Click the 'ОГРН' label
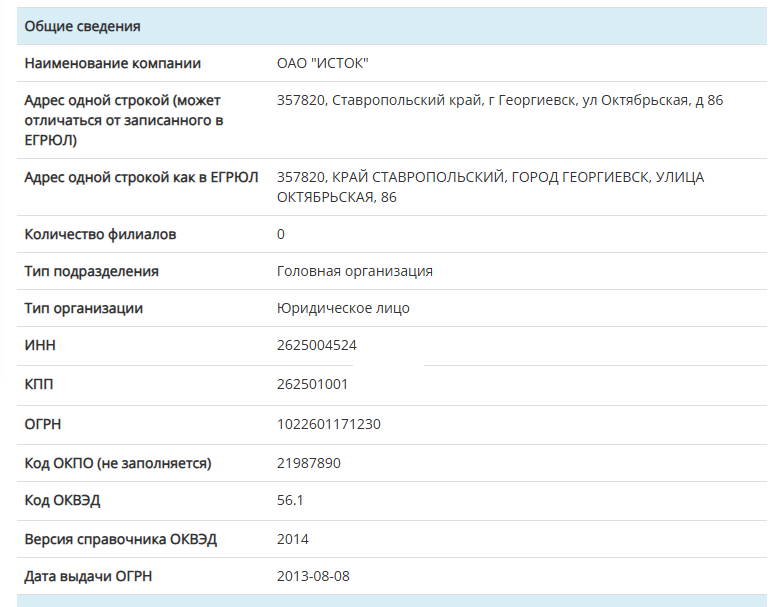 coord(42,424)
